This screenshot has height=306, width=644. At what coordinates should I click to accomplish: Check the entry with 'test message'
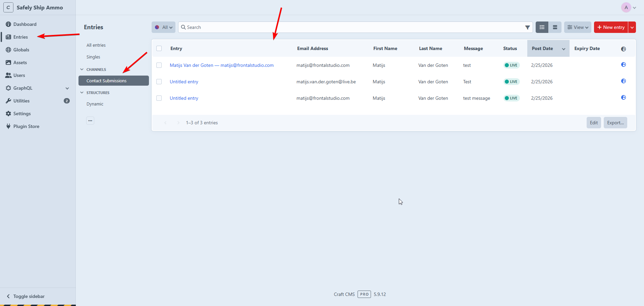click(159, 98)
